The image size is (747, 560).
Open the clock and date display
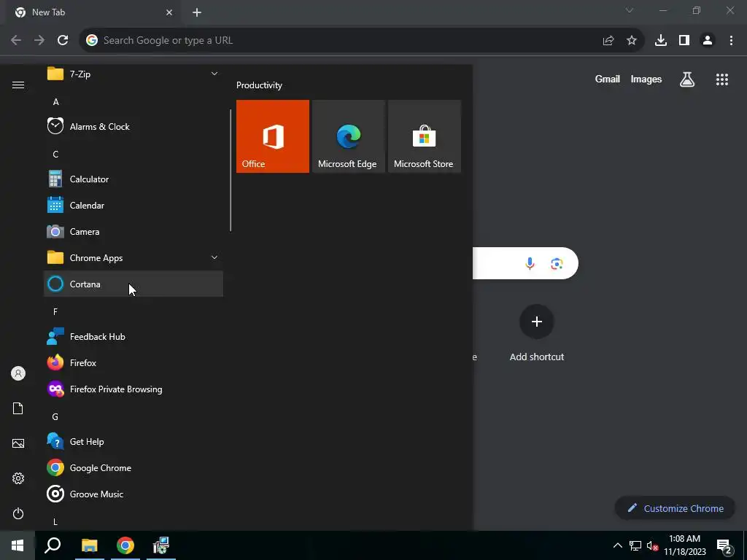[684, 545]
